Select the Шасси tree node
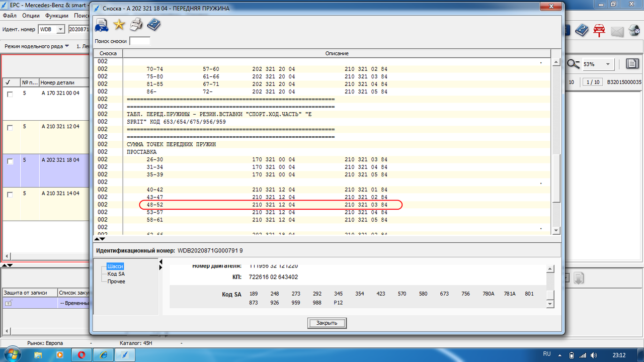 click(115, 266)
